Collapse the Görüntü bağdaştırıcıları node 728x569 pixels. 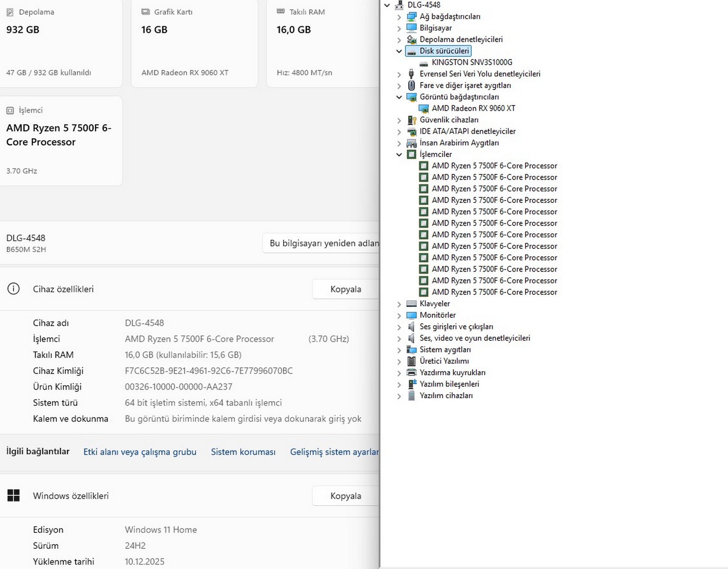coord(399,97)
